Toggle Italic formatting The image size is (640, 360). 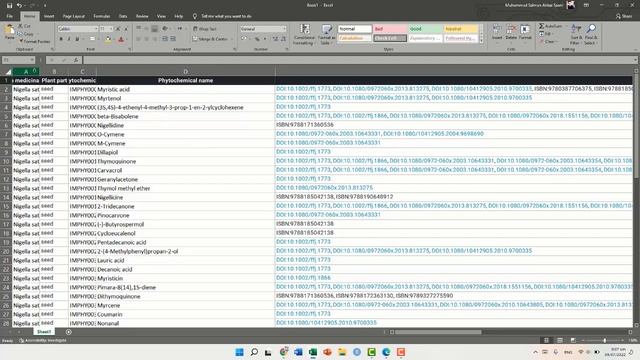pyautogui.click(x=69, y=39)
